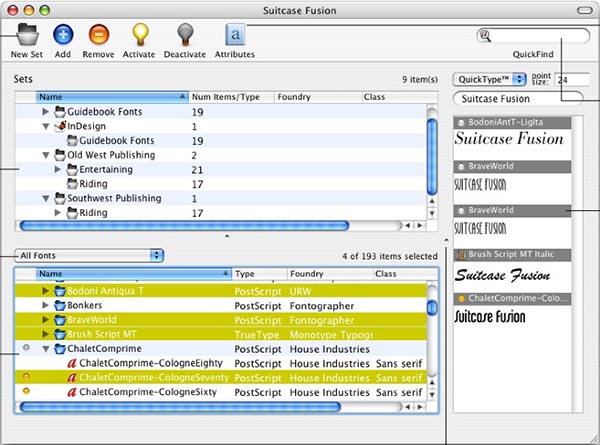600x445 pixels.
Task: Click the Remove minus icon
Action: (x=98, y=35)
